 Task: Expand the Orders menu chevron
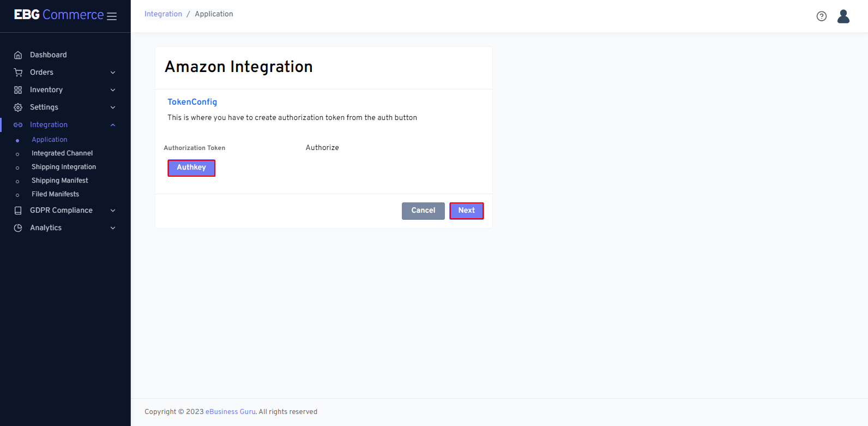click(113, 73)
